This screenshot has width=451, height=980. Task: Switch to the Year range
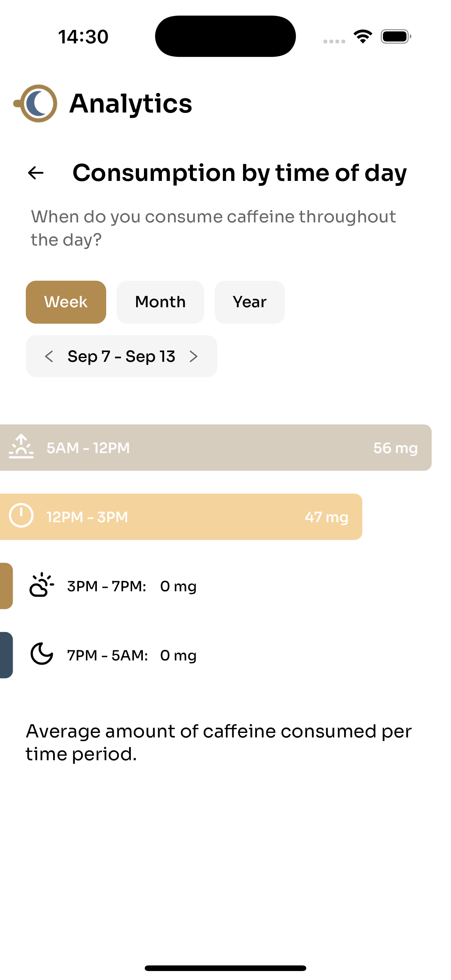click(250, 302)
